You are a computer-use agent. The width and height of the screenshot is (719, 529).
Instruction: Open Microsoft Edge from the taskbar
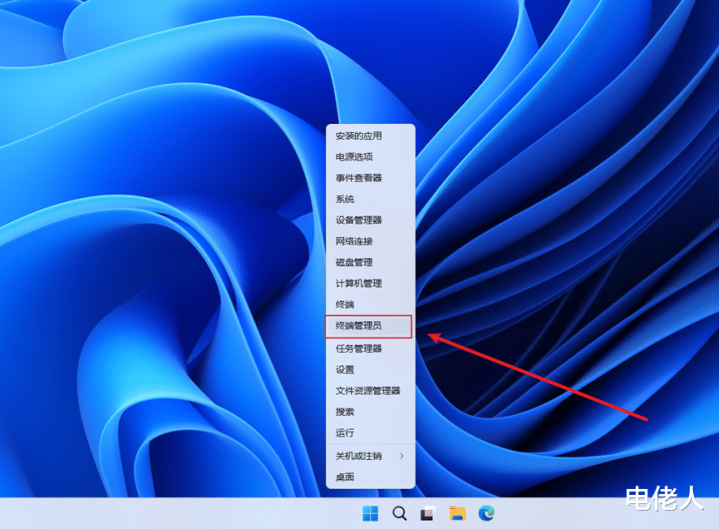click(487, 513)
